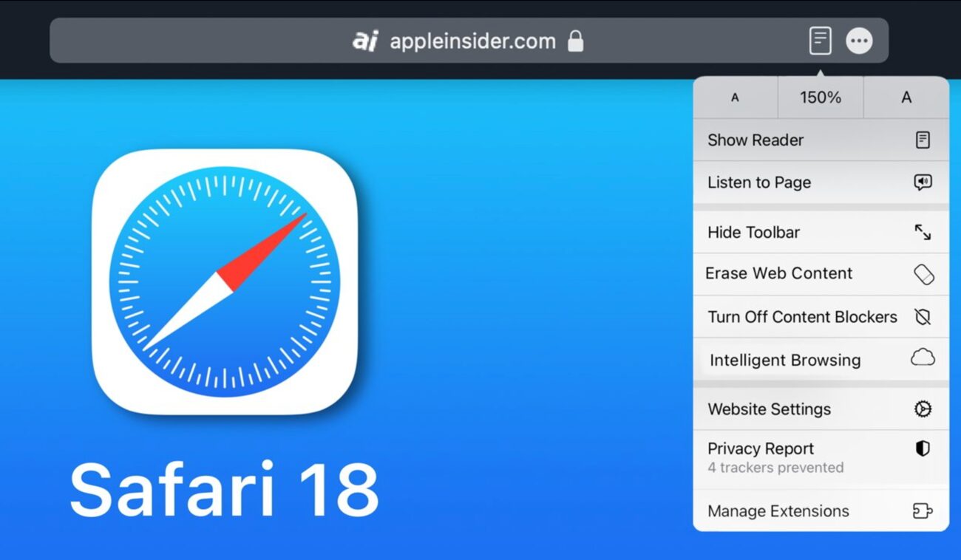This screenshot has width=961, height=560.
Task: Decrease text size with small A
Action: pyautogui.click(x=736, y=98)
